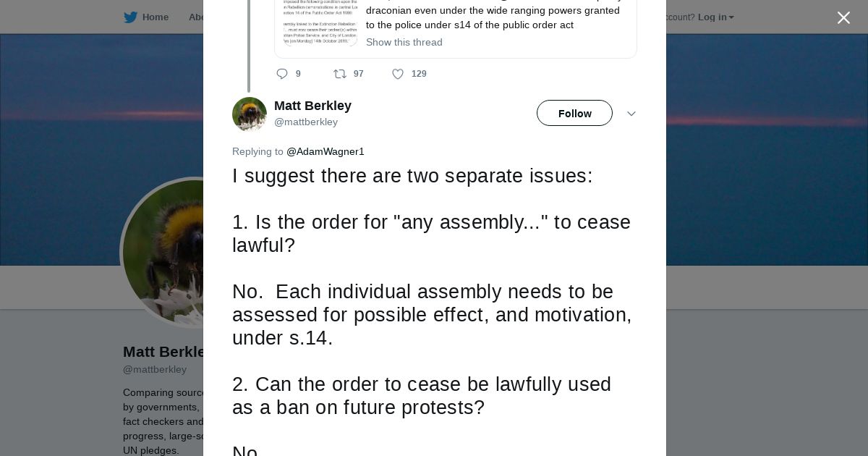Like the quoted tweet

click(398, 74)
